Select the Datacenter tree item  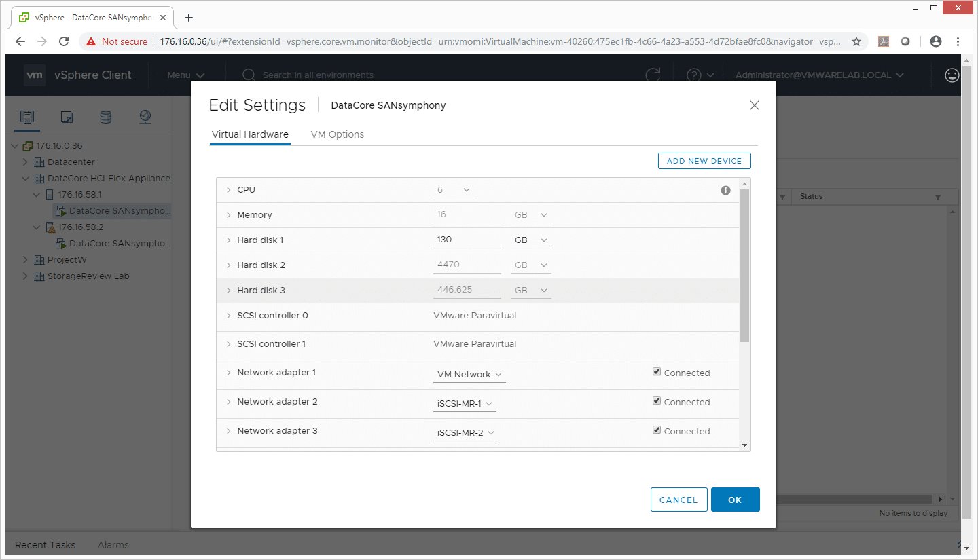(71, 162)
